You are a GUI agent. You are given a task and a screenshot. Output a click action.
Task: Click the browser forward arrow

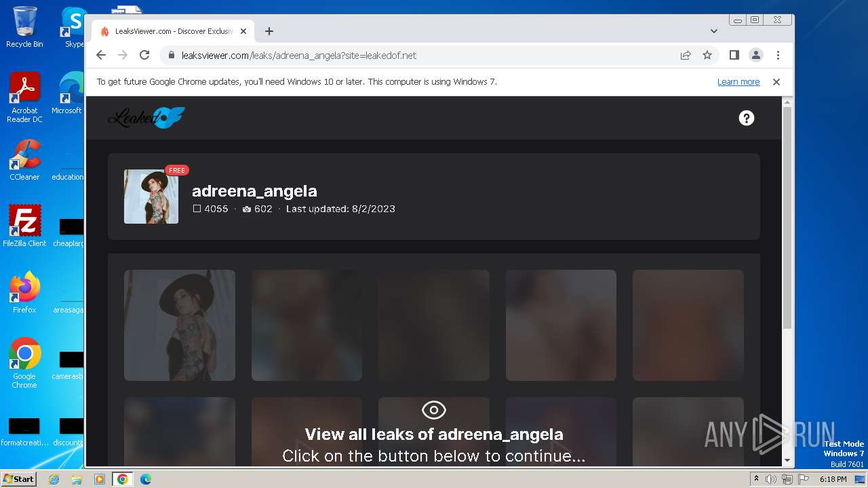point(123,55)
